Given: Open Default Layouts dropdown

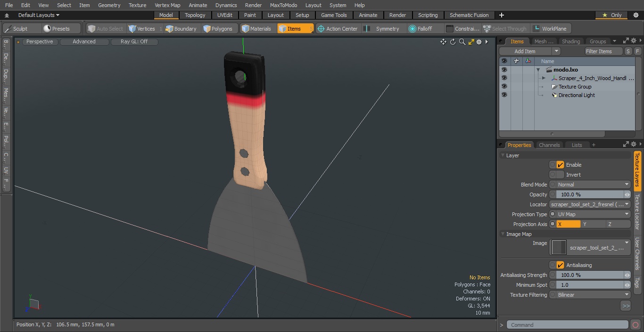Looking at the screenshot, I should pyautogui.click(x=39, y=15).
